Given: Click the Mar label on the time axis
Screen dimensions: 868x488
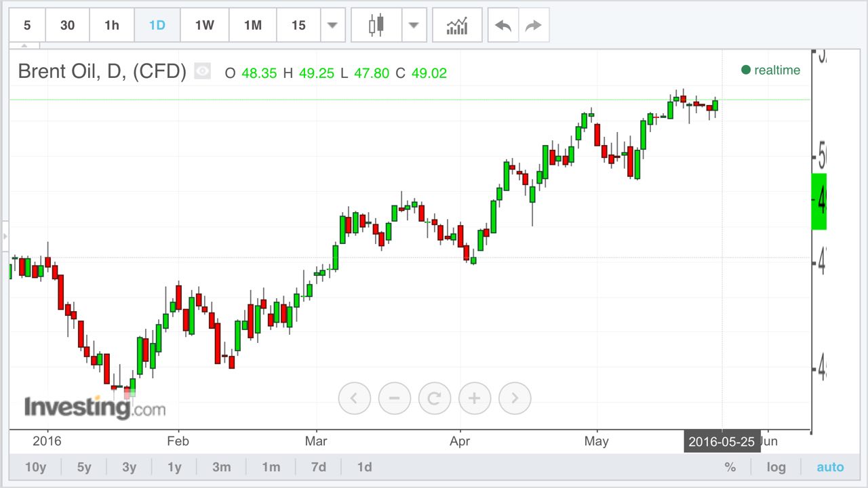Looking at the screenshot, I should [x=316, y=441].
